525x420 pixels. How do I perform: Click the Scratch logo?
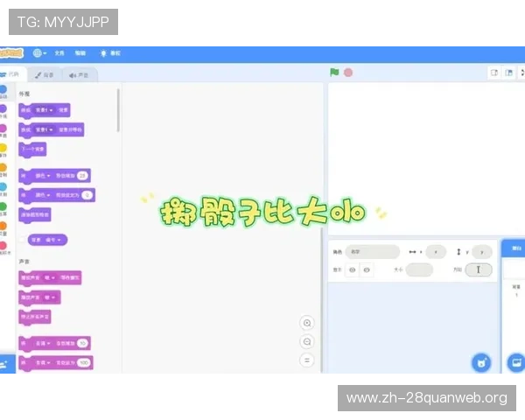point(11,52)
